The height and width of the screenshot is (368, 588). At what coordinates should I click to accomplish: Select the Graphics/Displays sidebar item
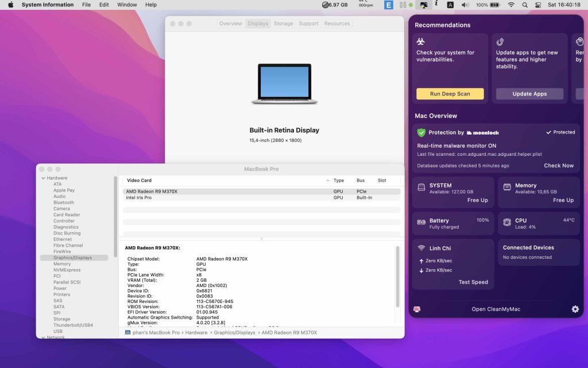point(74,258)
